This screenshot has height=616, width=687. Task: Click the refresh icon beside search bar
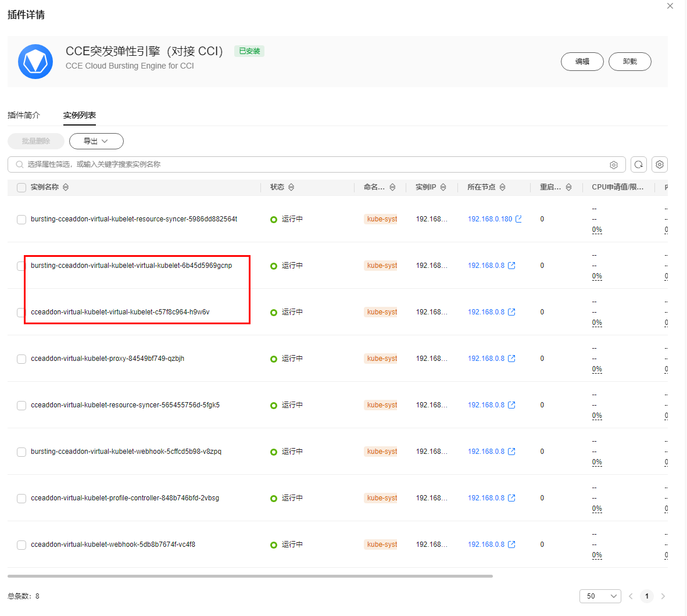point(639,164)
